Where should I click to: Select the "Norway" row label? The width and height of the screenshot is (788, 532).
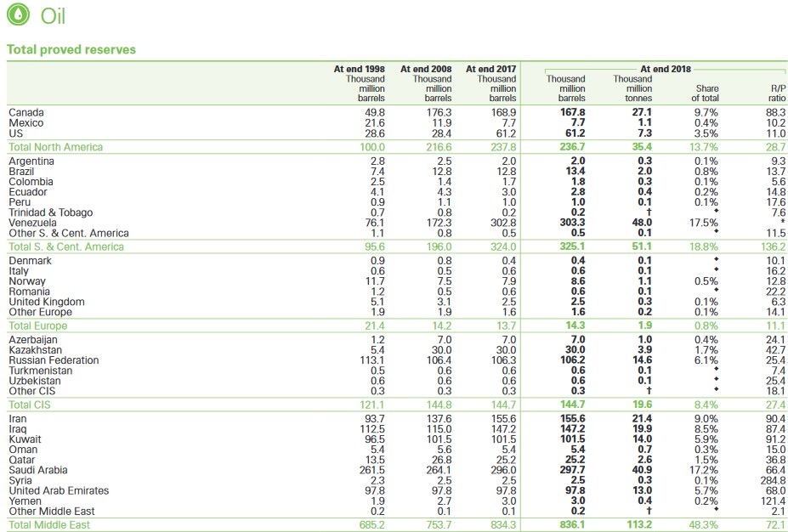tap(27, 281)
